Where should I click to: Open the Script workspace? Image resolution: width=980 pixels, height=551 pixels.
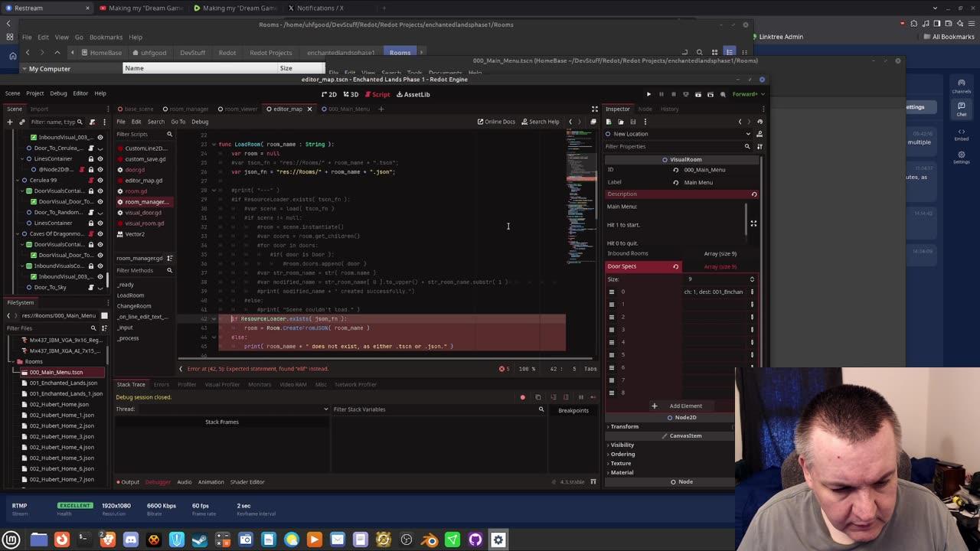[x=377, y=94]
